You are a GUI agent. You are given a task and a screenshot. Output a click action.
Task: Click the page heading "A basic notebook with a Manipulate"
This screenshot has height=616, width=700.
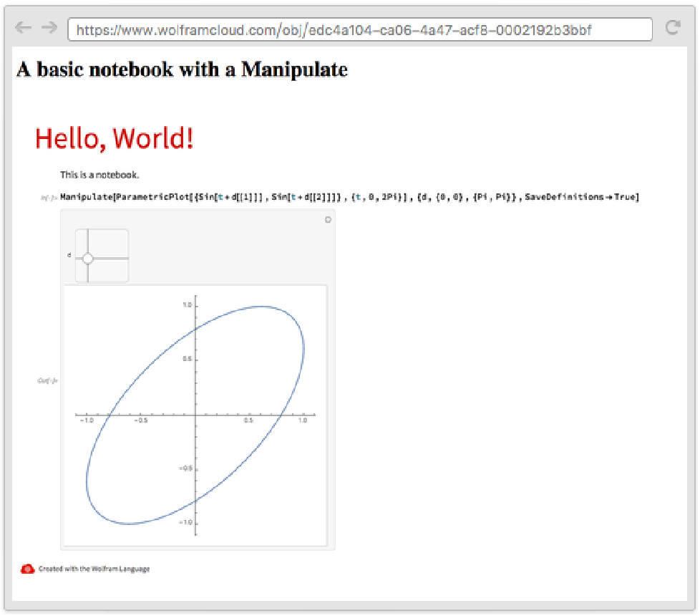[x=182, y=69]
